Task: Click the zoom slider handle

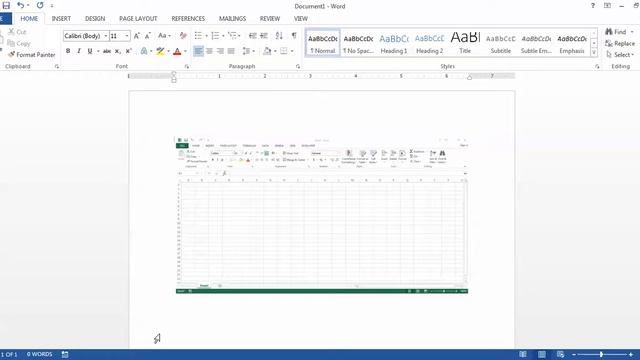Action: pos(602,355)
